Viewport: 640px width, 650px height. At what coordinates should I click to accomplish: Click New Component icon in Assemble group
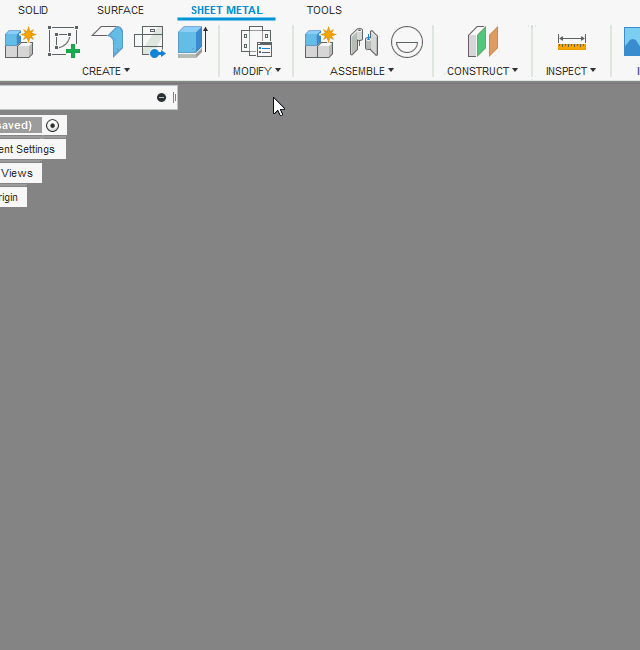pyautogui.click(x=320, y=42)
